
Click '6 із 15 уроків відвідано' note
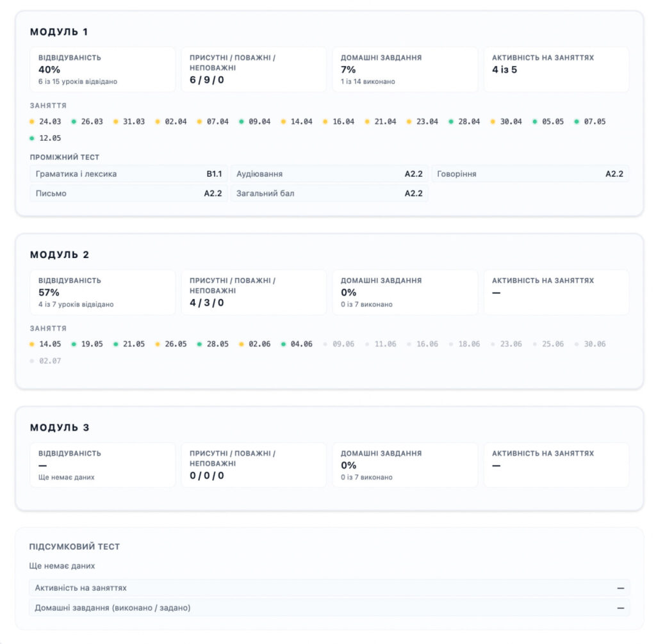point(78,81)
